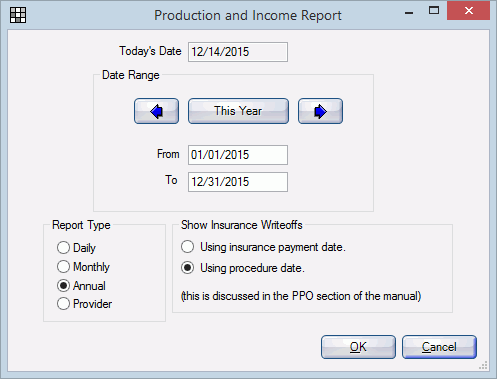Click the Cancel button
Screen dimensions: 497x379
point(439,347)
